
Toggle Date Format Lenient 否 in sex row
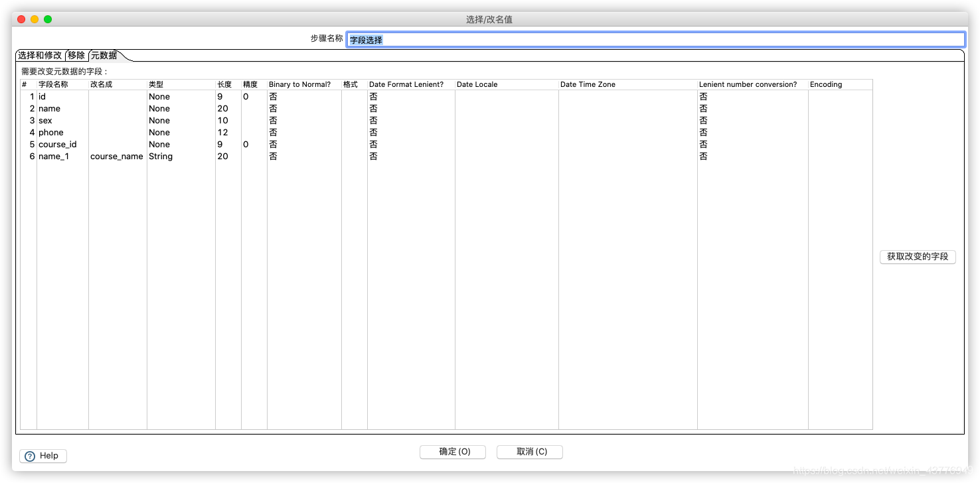411,120
